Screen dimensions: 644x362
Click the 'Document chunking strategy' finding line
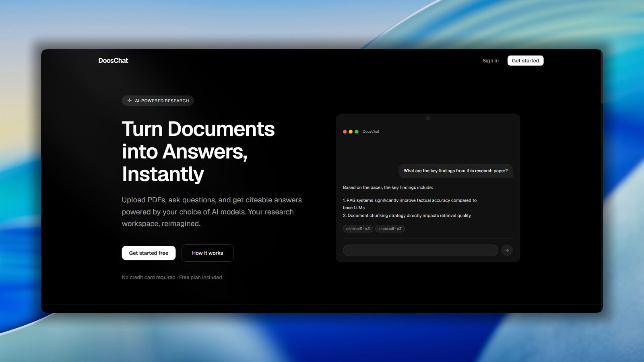(407, 216)
